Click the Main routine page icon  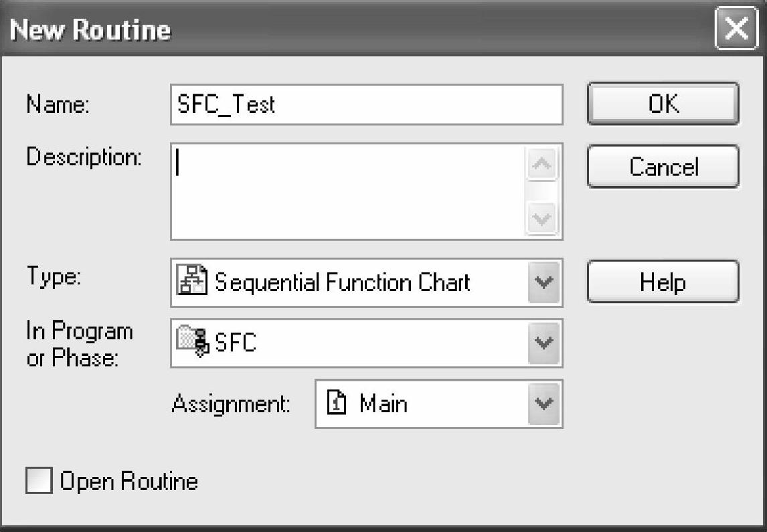(339, 404)
